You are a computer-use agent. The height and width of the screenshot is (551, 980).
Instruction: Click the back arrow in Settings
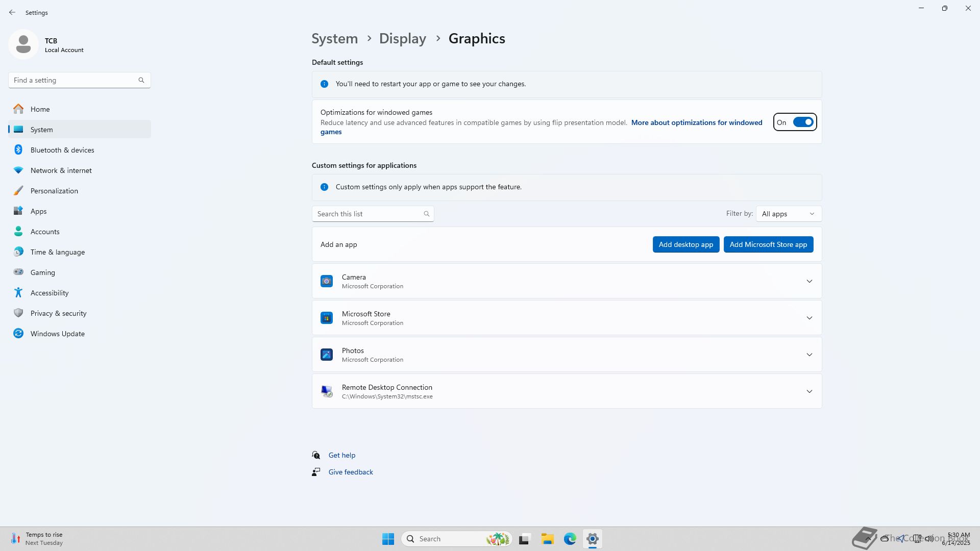(x=12, y=12)
